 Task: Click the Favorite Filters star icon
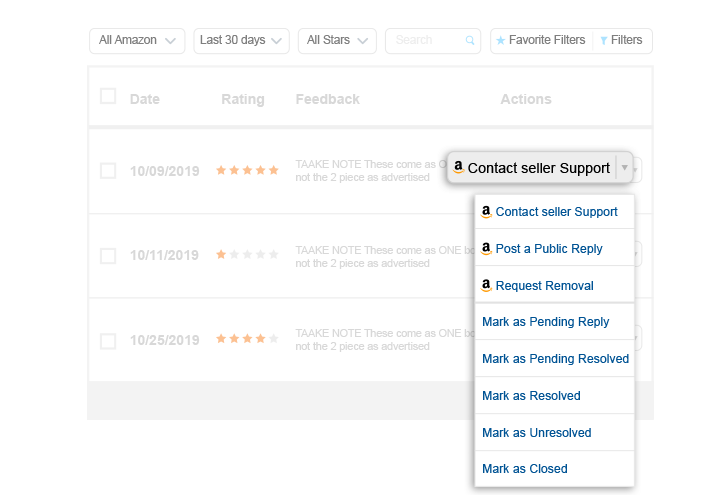click(x=501, y=41)
